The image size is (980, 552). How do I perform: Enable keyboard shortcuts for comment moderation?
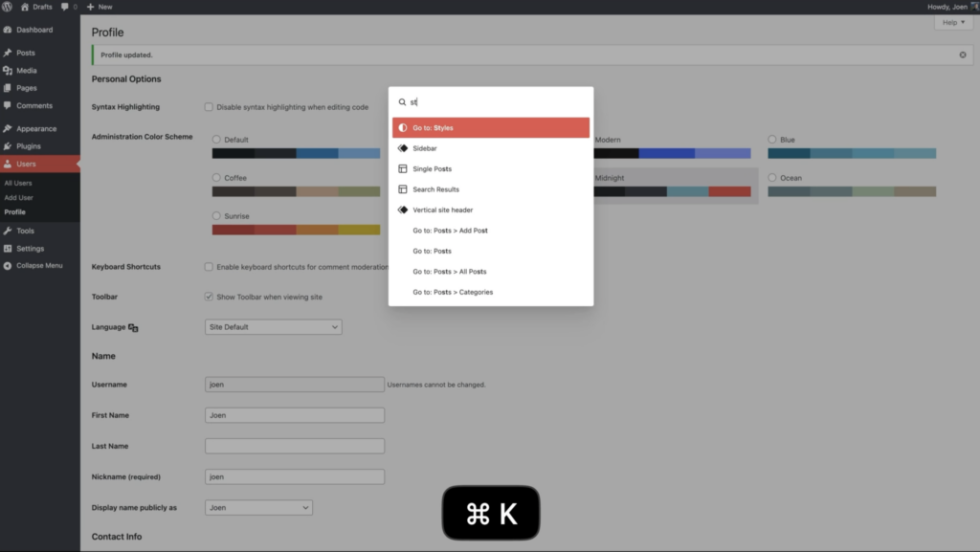point(209,267)
